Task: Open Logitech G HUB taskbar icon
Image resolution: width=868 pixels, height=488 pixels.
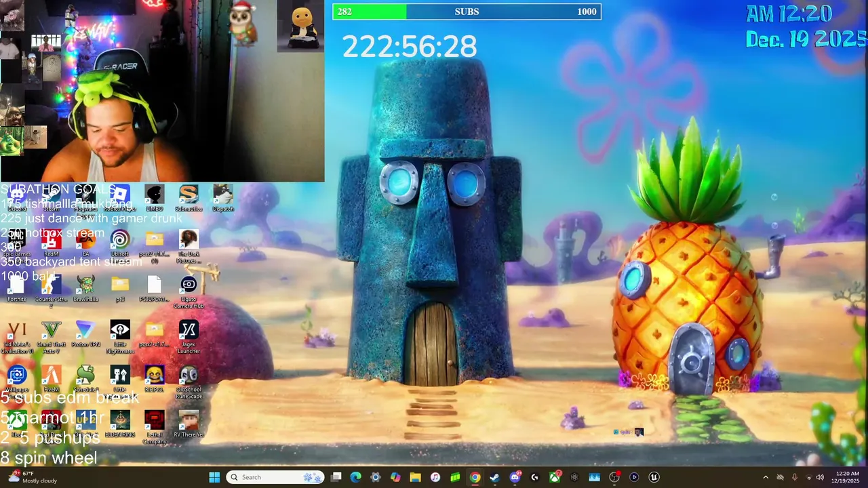Action: [x=534, y=477]
